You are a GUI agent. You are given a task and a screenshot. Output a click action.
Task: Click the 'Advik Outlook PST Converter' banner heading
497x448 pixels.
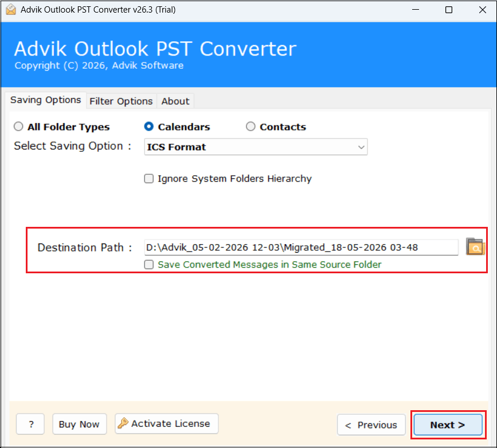pyautogui.click(x=155, y=49)
